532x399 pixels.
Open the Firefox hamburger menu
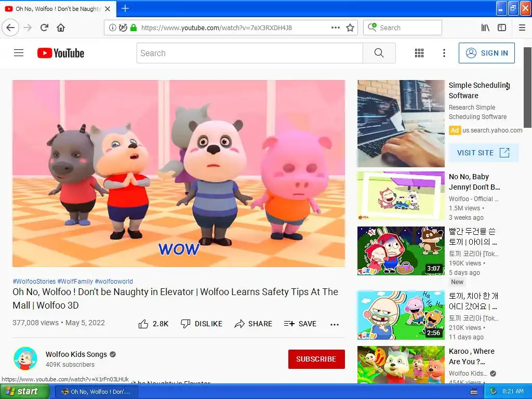(x=522, y=28)
